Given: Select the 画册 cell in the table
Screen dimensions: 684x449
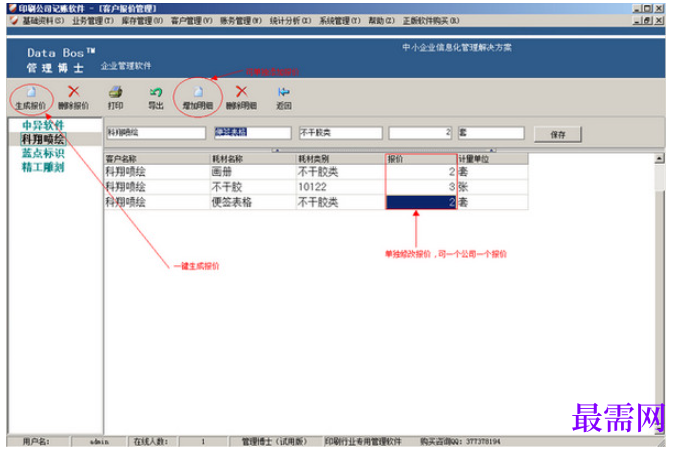Looking at the screenshot, I should click(253, 172).
